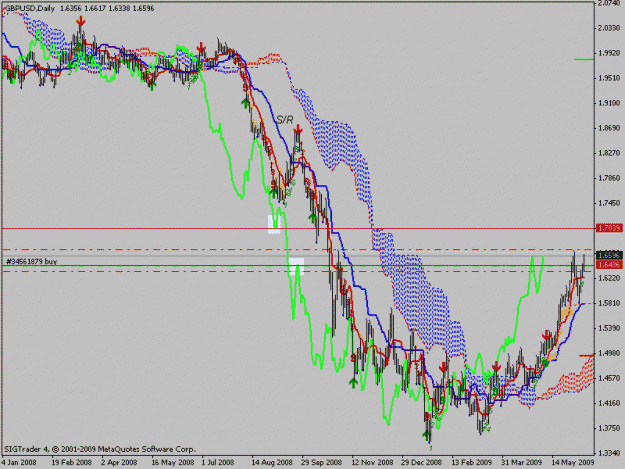The height and width of the screenshot is (469, 625).
Task: Click price scale value 1.9100
Action: (x=609, y=103)
